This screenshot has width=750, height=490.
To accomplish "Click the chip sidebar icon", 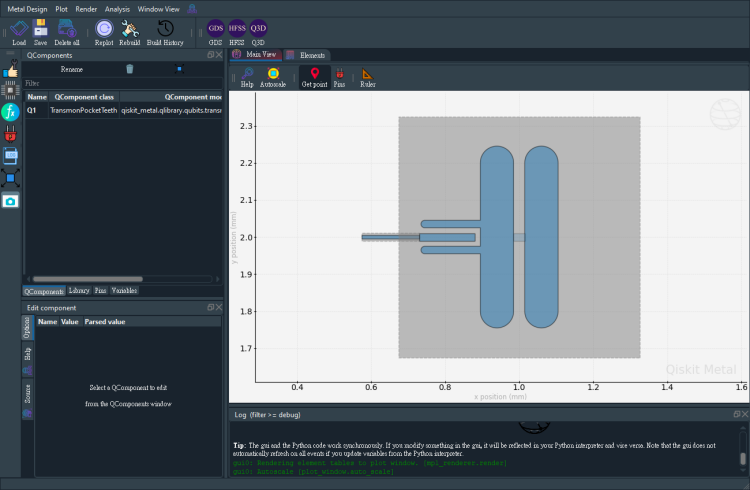I will tap(10, 90).
